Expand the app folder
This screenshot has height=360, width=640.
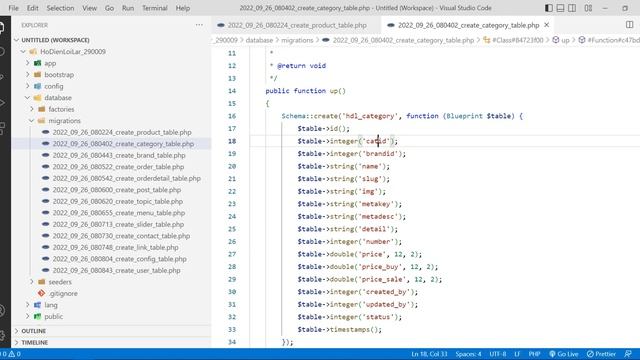pos(50,63)
